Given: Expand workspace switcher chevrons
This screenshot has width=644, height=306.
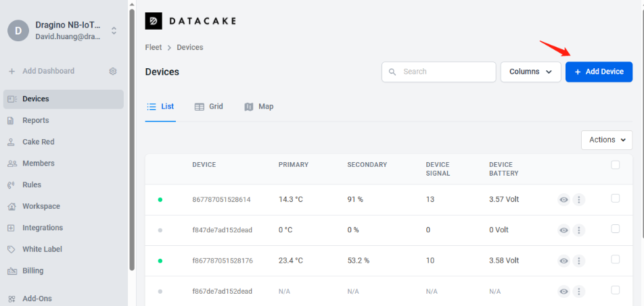Looking at the screenshot, I should [114, 31].
